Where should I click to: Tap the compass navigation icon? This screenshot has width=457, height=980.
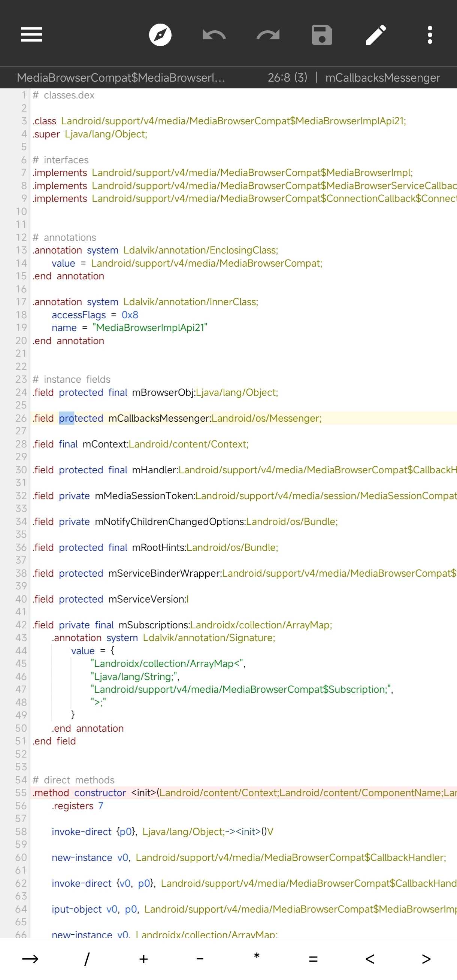(160, 34)
